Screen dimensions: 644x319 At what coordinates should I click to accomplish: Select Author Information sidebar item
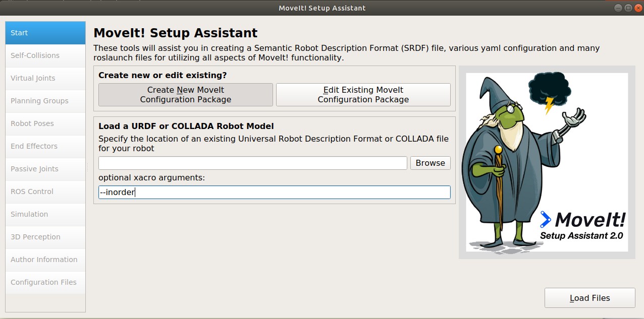pyautogui.click(x=45, y=260)
